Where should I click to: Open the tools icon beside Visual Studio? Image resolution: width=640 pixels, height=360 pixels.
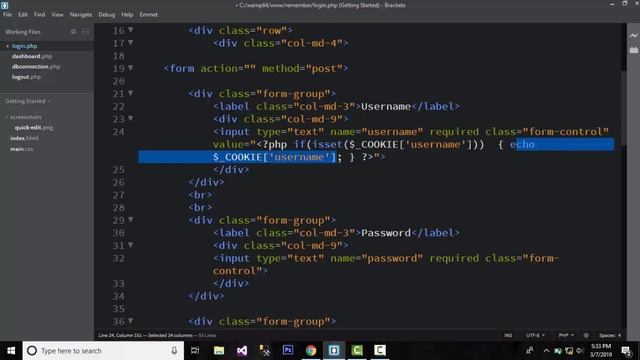pos(264,351)
